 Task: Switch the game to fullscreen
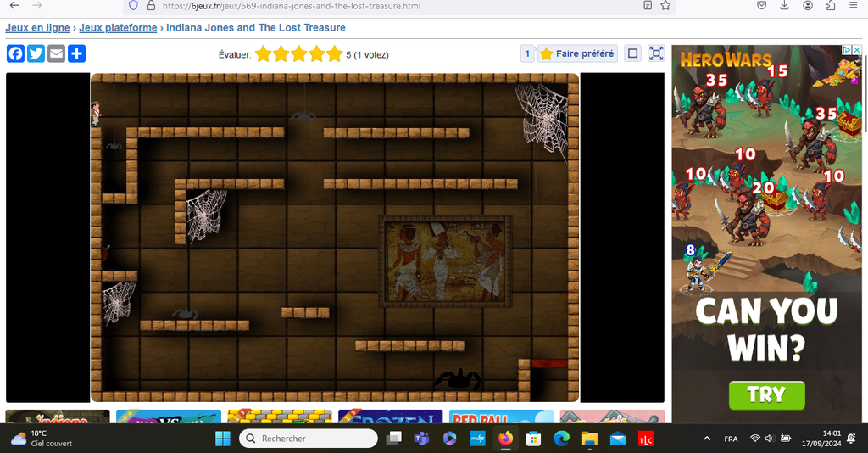point(656,53)
